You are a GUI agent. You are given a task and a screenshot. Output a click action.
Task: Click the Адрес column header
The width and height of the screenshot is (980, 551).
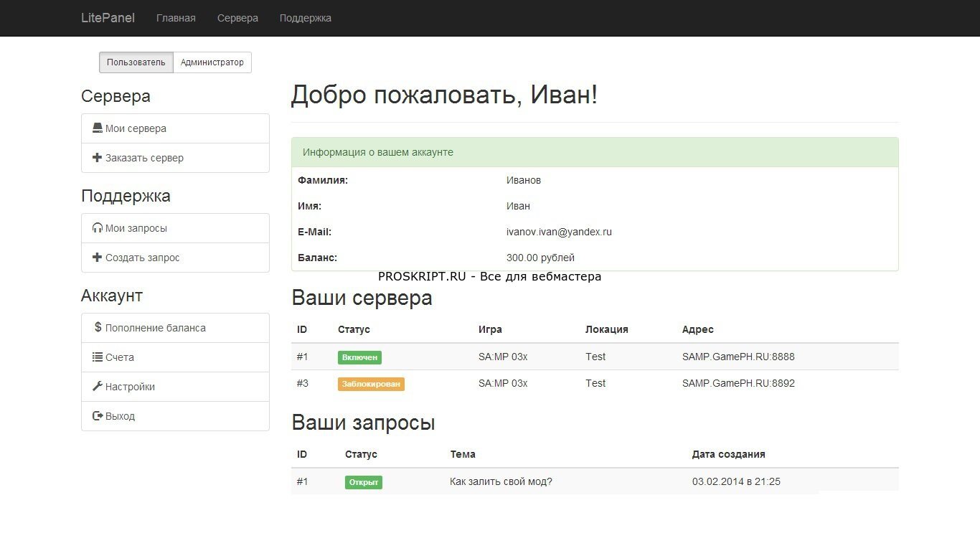point(698,329)
